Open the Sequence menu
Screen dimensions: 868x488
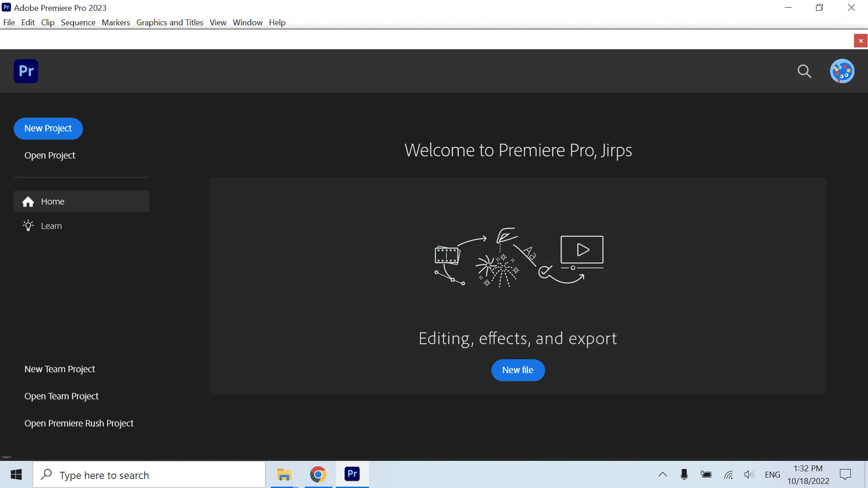point(78,23)
